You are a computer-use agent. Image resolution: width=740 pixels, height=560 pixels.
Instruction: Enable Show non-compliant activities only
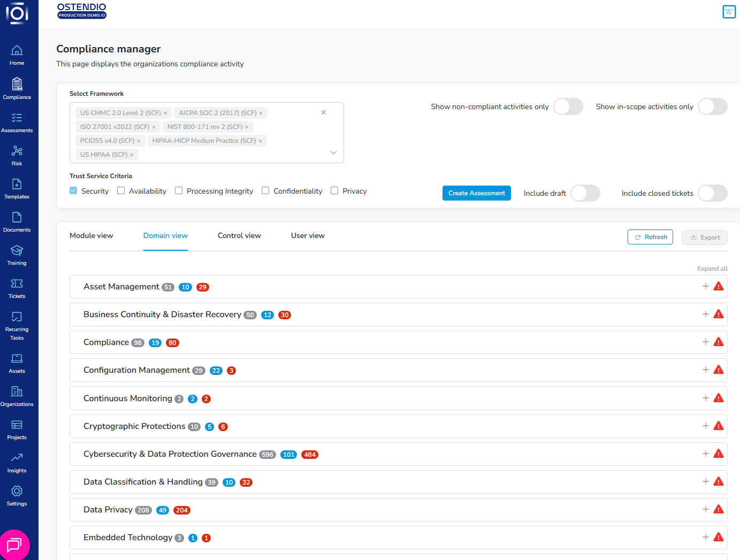pyautogui.click(x=568, y=106)
